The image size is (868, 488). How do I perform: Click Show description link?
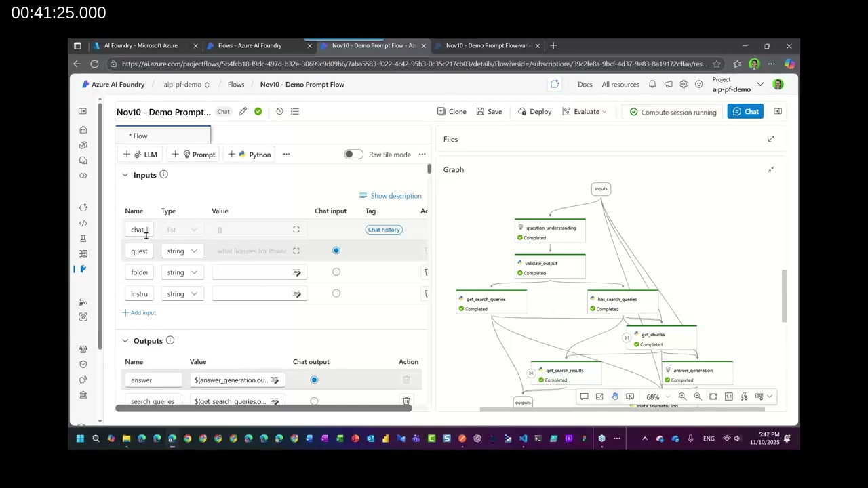[x=391, y=196]
